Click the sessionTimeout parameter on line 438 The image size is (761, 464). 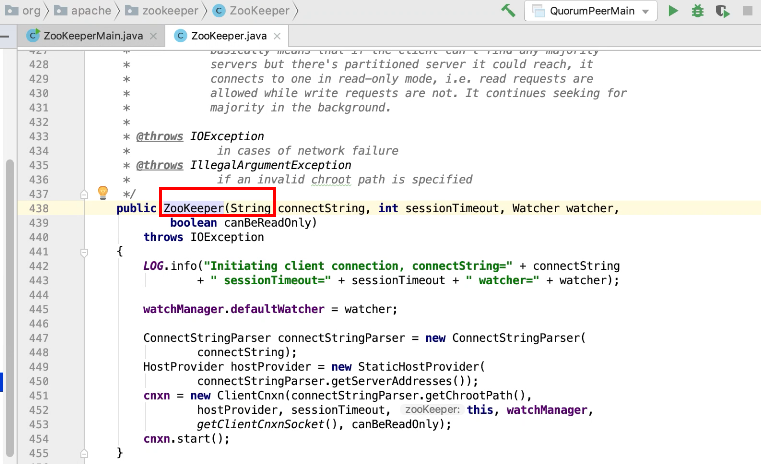point(452,208)
